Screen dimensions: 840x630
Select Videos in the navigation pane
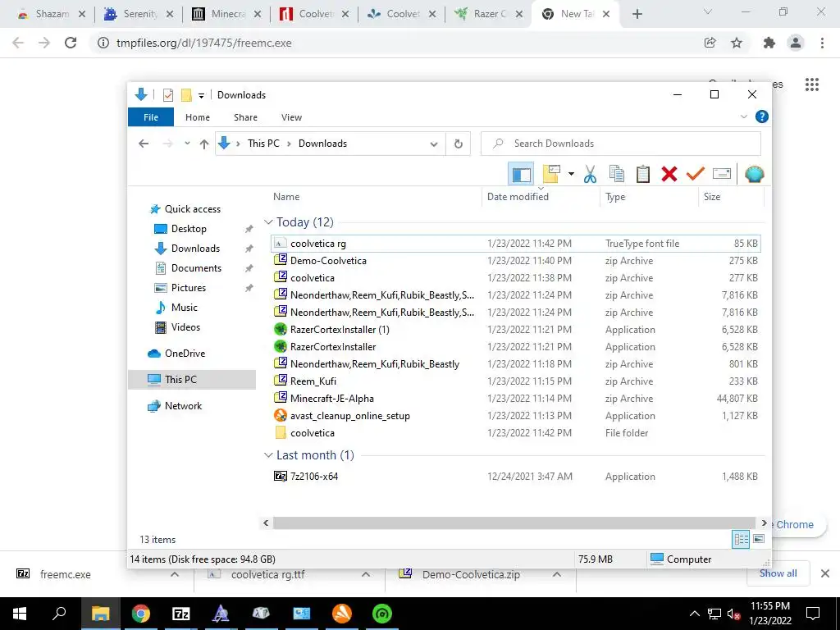[x=178, y=327]
